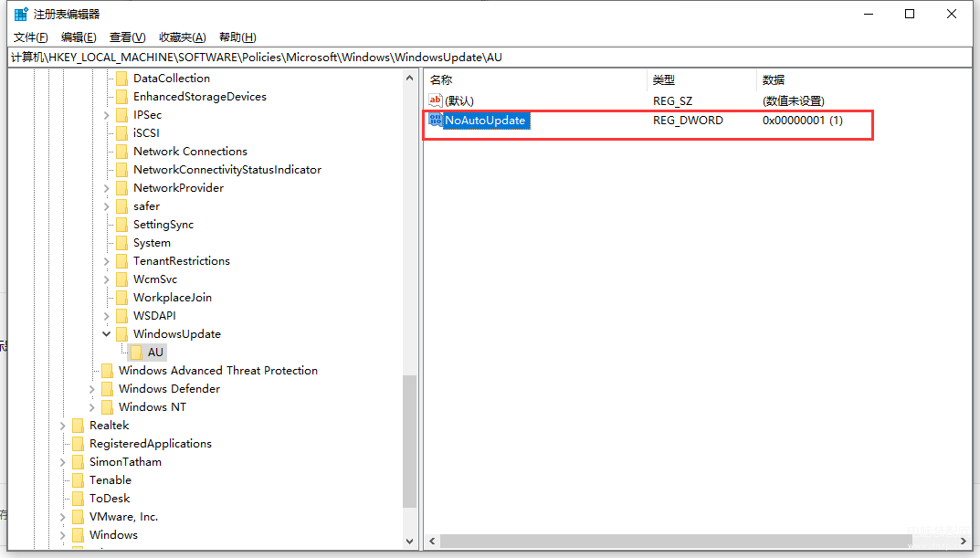The image size is (980, 558).
Task: Select the System folder icon
Action: click(x=121, y=243)
